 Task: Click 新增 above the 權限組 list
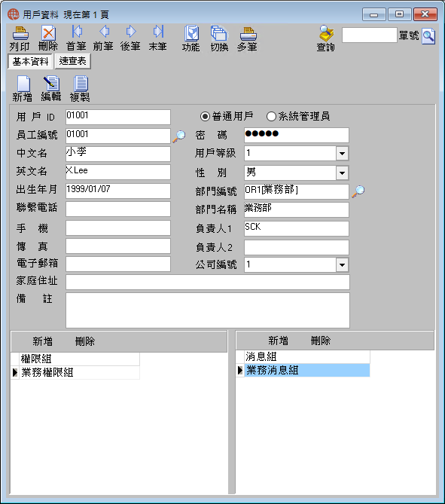[x=42, y=341]
